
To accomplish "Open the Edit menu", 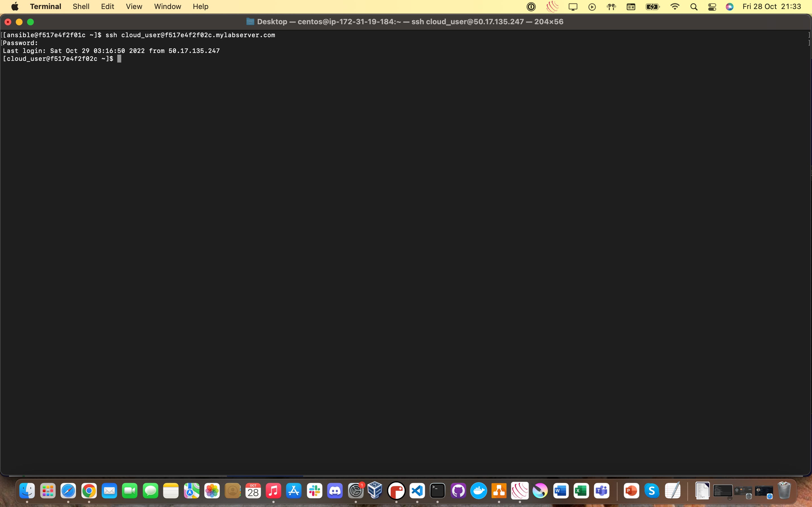I will (x=107, y=7).
